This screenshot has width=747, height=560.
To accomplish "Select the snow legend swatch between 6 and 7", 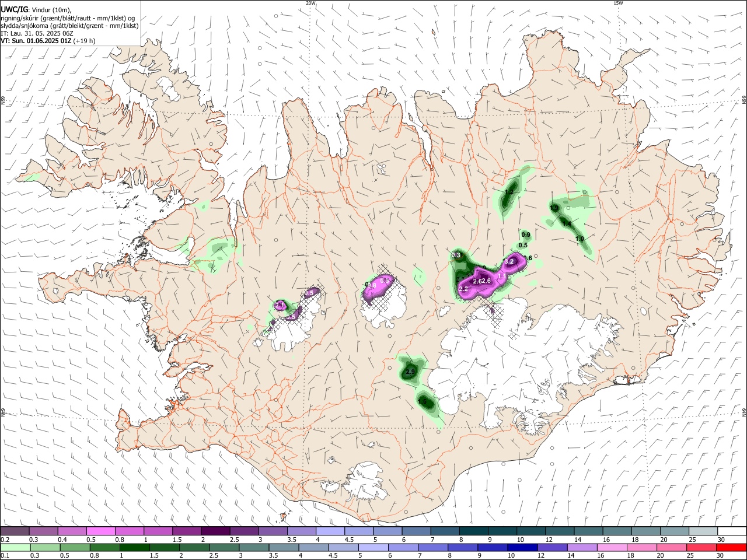I will point(417,531).
